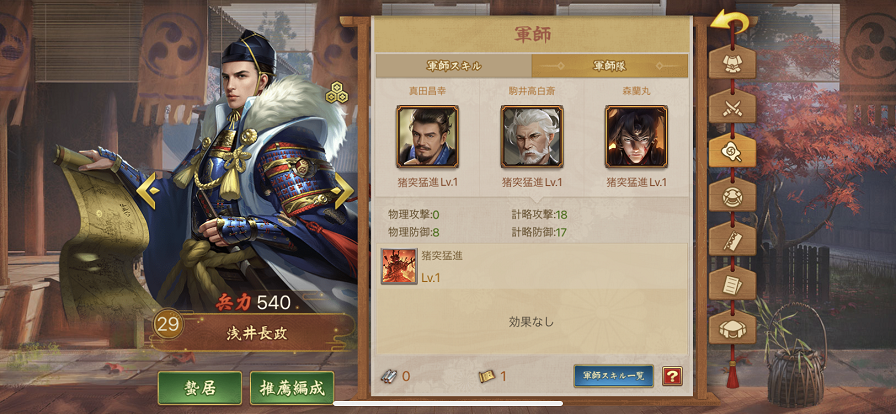Open the documents sidebar icon
Image resolution: width=896 pixels, height=414 pixels.
click(732, 283)
